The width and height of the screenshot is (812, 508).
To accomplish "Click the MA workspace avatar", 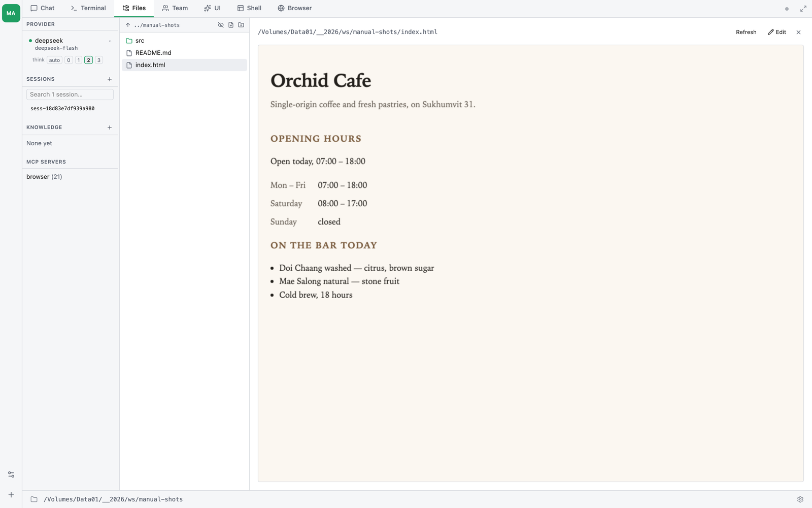I will pos(11,13).
